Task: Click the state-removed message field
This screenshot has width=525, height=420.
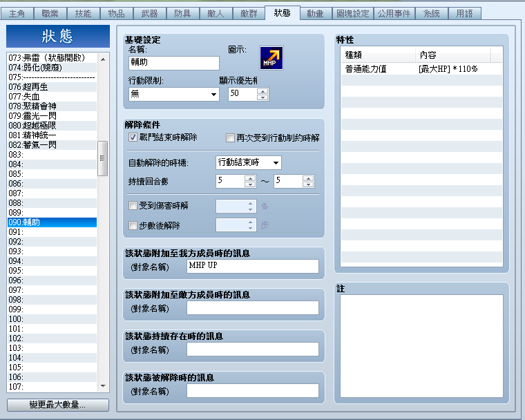Action: pyautogui.click(x=253, y=391)
